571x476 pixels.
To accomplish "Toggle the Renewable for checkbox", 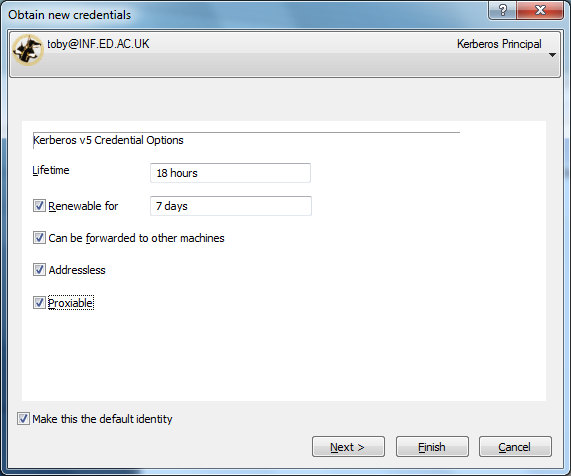I will pos(39,206).
